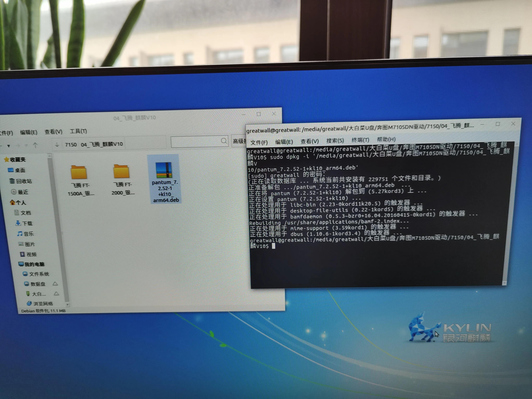Image resolution: width=532 pixels, height=399 pixels.
Task: Select 我的电脑 in the sidebar
Action: (32, 264)
